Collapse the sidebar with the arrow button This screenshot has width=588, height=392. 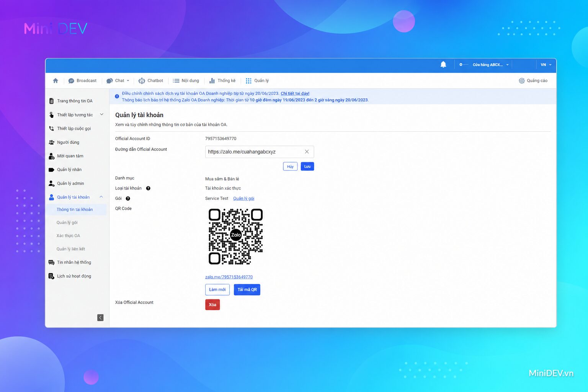tap(100, 318)
